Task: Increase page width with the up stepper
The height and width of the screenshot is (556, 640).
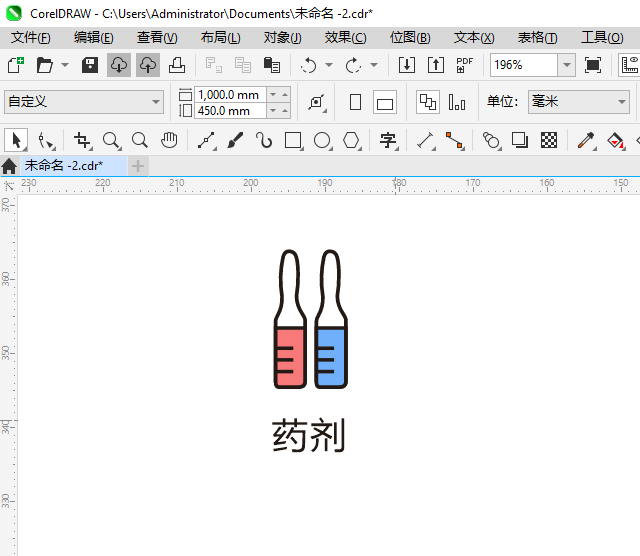Action: (285, 95)
